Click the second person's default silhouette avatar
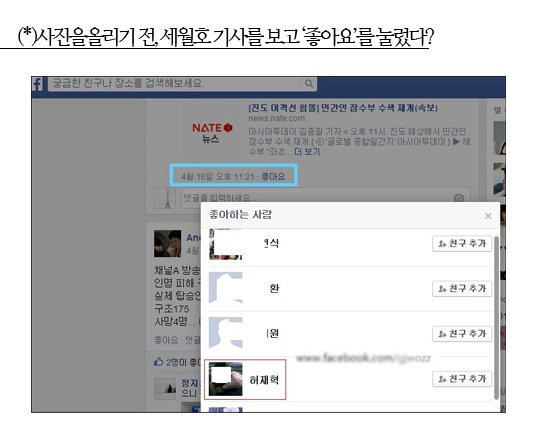This screenshot has height=425, width=540. (226, 288)
